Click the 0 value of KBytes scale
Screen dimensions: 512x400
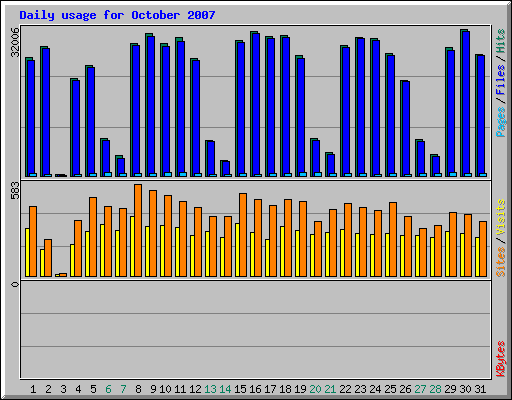15,284
